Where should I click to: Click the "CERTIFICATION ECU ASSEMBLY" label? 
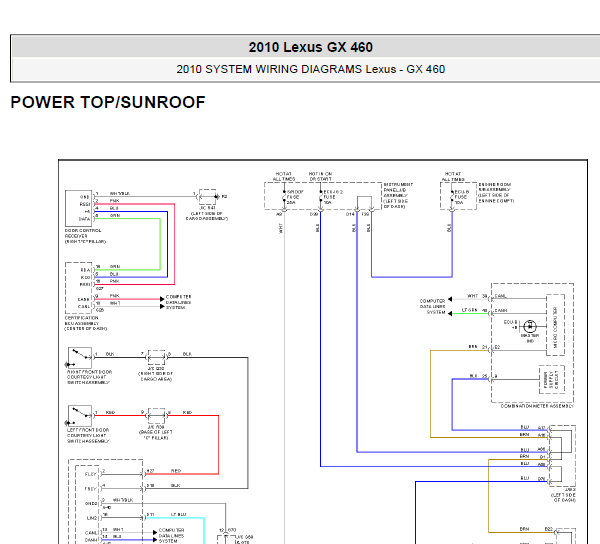82,321
